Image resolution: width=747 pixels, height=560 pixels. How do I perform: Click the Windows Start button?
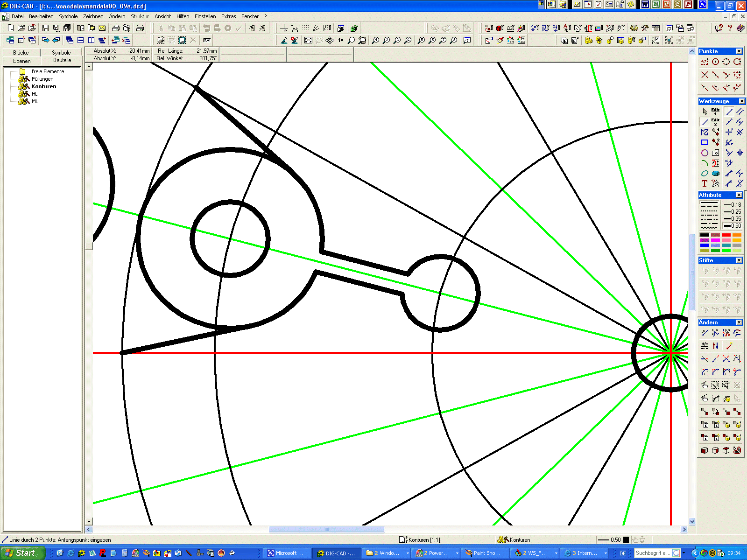click(23, 553)
